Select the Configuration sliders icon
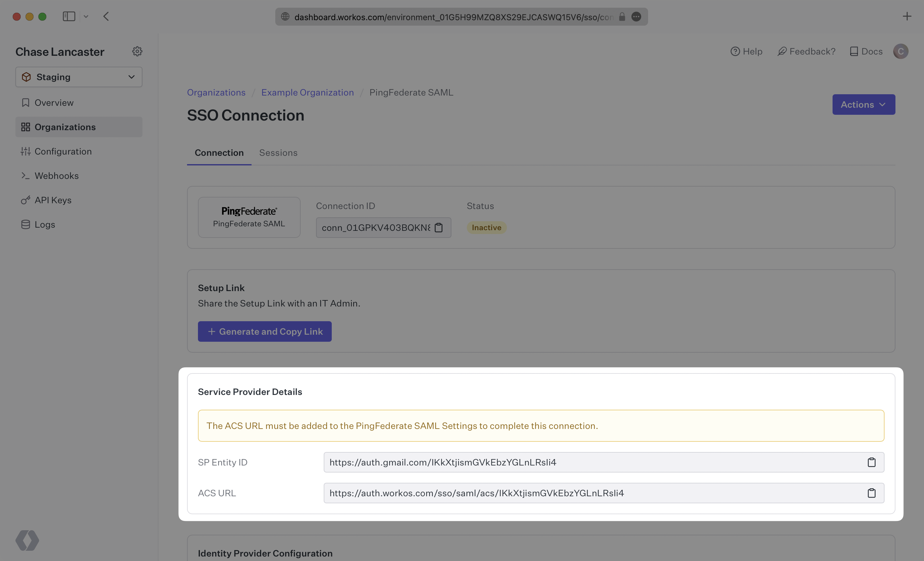The width and height of the screenshot is (924, 561). tap(25, 151)
